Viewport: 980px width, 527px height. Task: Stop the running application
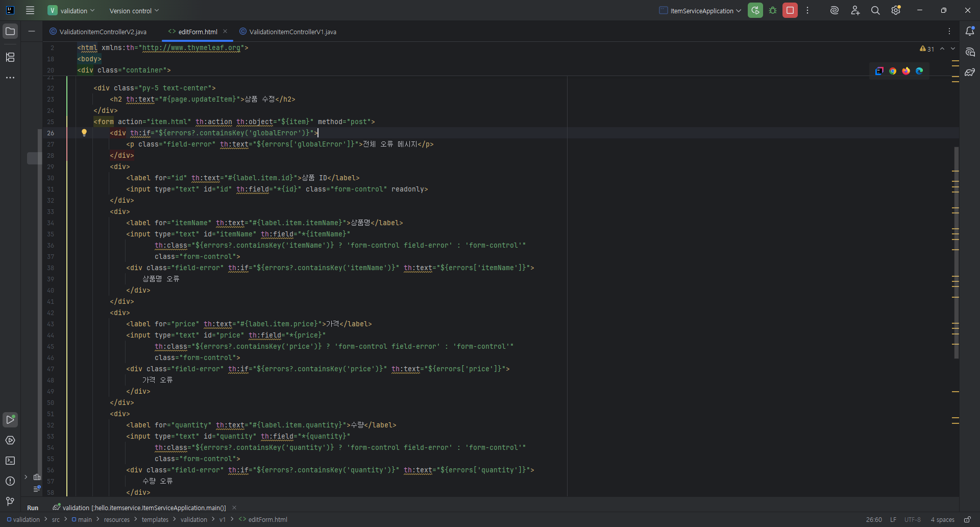pyautogui.click(x=790, y=10)
